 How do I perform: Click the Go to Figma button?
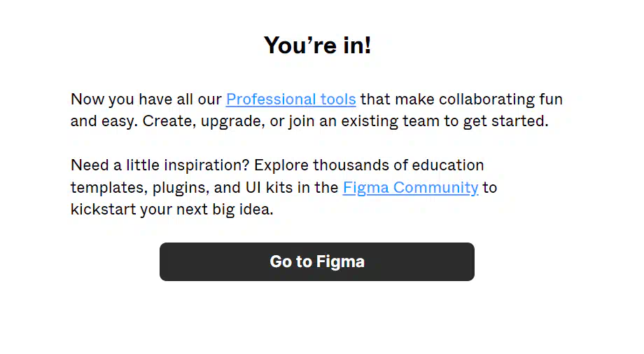tap(316, 261)
